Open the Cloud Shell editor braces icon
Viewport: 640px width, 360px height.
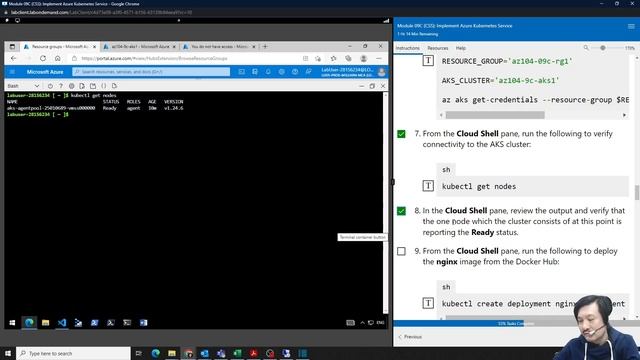pyautogui.click(x=104, y=86)
